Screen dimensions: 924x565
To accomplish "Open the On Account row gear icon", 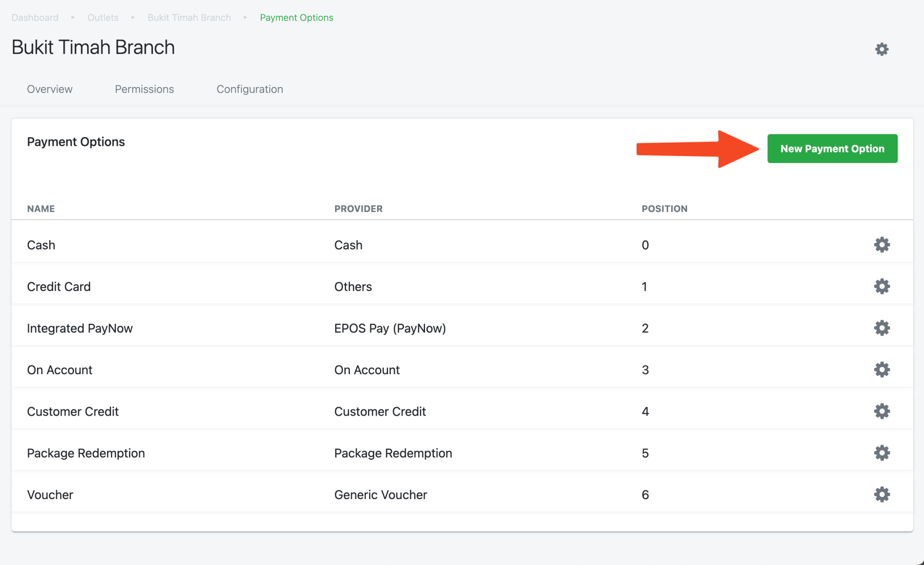I will coord(882,370).
